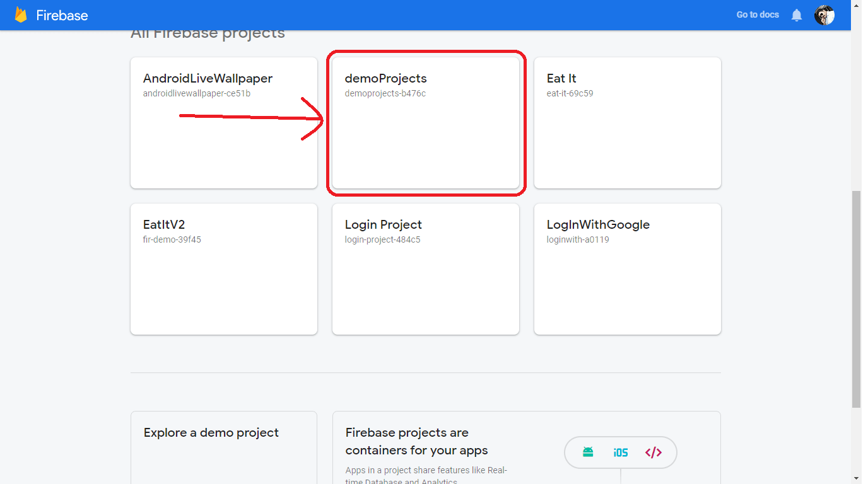Open the notifications bell icon
Screen dimensions: 868x484
[797, 15]
